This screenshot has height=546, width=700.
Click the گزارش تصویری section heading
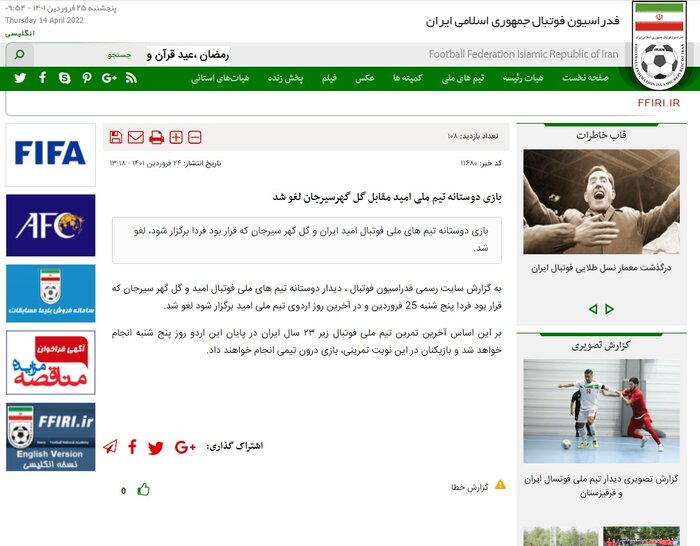601,345
